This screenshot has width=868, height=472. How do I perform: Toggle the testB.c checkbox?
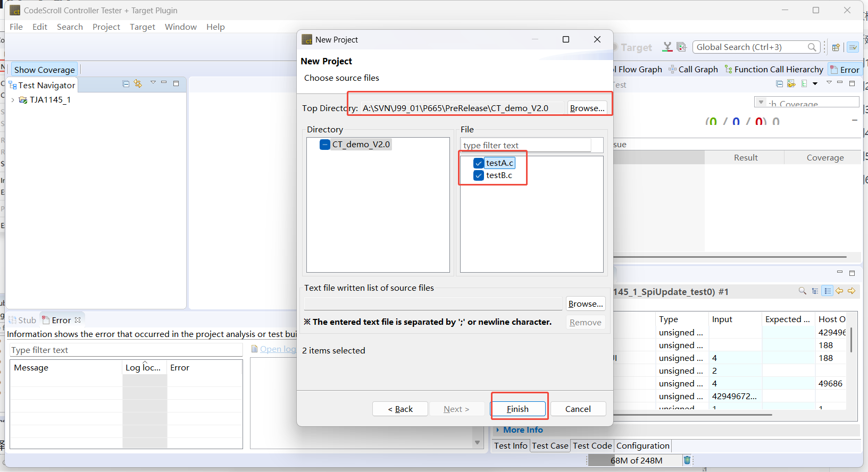(479, 175)
